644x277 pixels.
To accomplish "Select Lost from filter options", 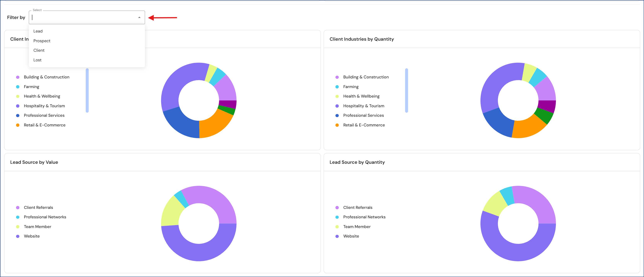I will (37, 60).
